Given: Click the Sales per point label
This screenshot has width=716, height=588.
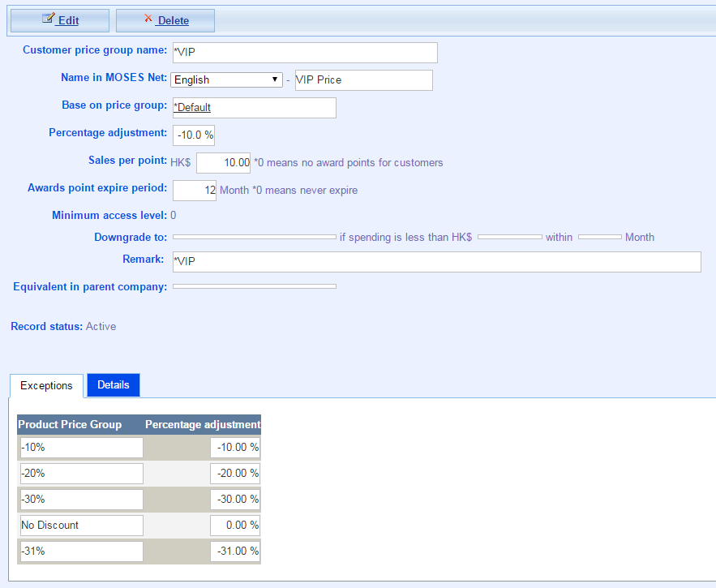Looking at the screenshot, I should click(128, 161).
